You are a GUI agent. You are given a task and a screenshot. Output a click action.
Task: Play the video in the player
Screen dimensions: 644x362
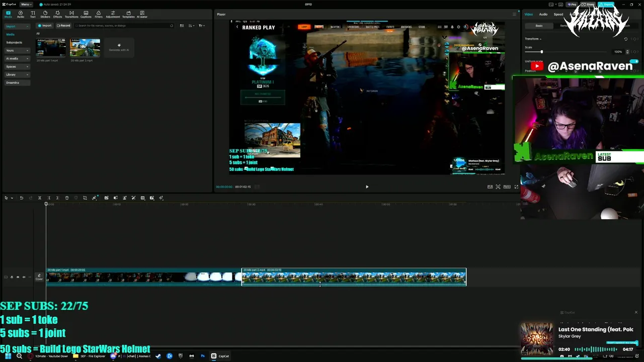click(367, 187)
